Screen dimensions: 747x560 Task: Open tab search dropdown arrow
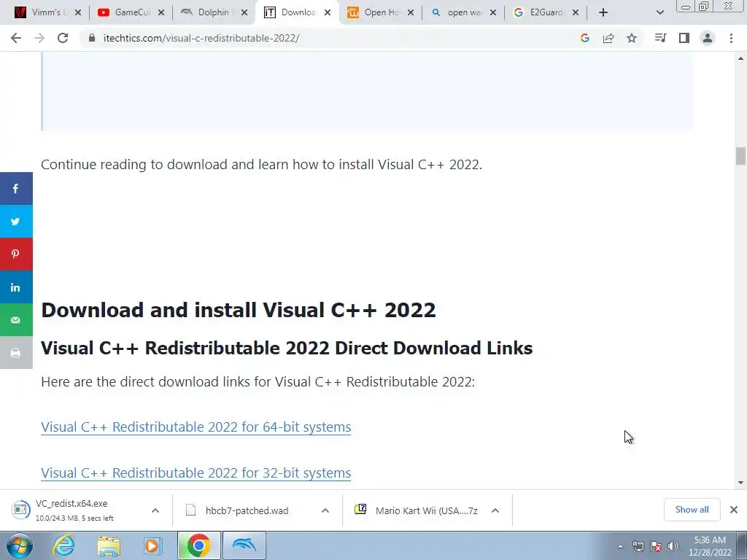(659, 12)
